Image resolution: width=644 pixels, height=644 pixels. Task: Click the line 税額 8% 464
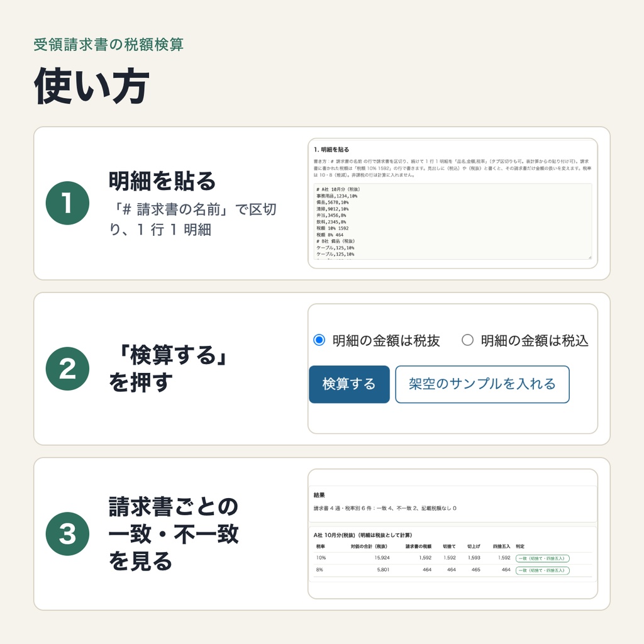click(x=330, y=235)
